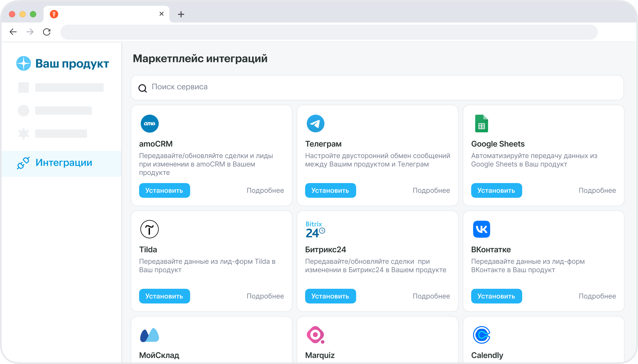The image size is (638, 364).
Task: Click the star icon in the sidebar
Action: click(23, 133)
